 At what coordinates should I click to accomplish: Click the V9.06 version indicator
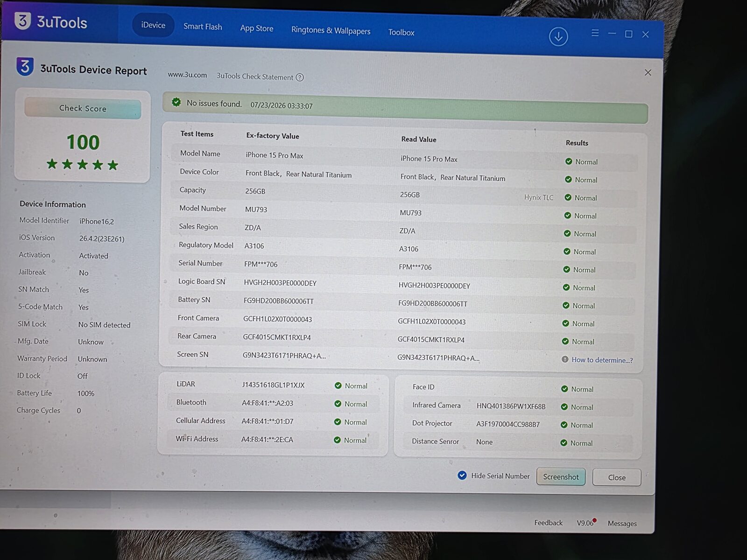coord(585,523)
